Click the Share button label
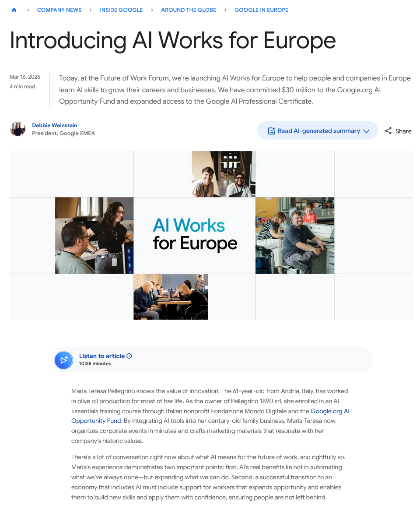 tap(403, 131)
